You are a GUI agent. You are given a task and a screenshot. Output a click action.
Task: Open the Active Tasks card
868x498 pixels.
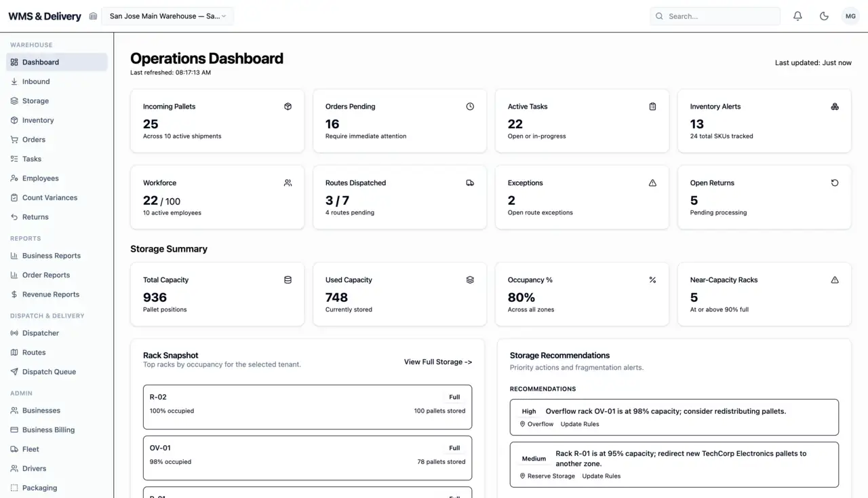582,121
